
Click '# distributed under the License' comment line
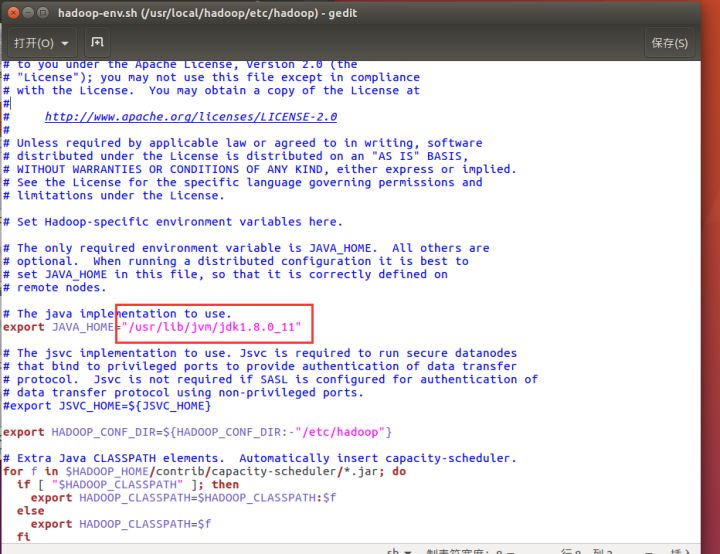point(236,156)
